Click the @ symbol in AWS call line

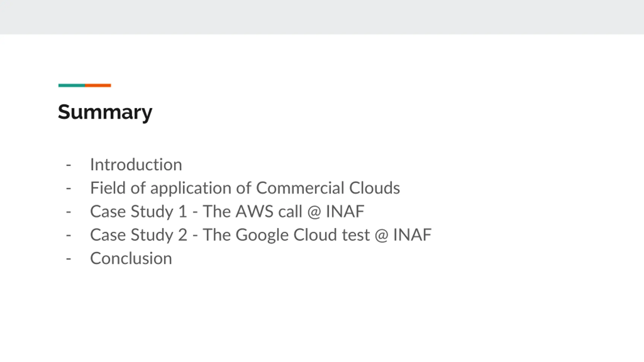[314, 212]
